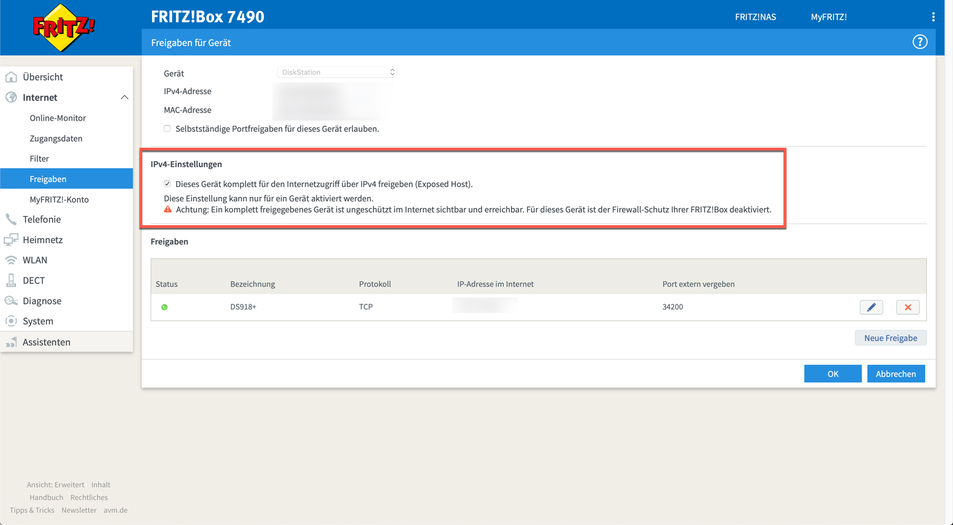This screenshot has width=953, height=525.
Task: Click the WLAN wifi icon
Action: pos(11,260)
